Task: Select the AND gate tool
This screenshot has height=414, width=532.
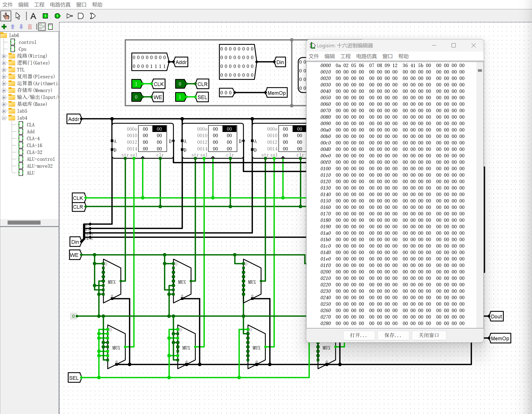Action: click(x=81, y=16)
